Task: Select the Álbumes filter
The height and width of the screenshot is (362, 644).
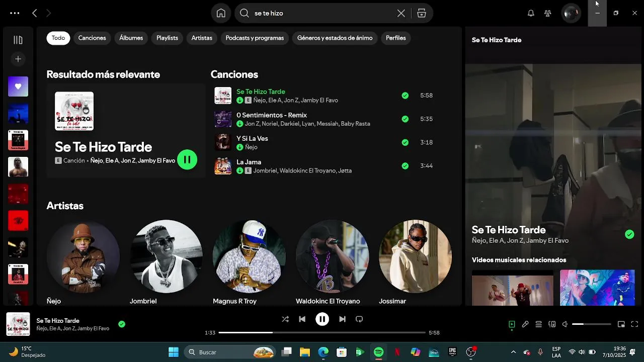Action: [x=131, y=38]
